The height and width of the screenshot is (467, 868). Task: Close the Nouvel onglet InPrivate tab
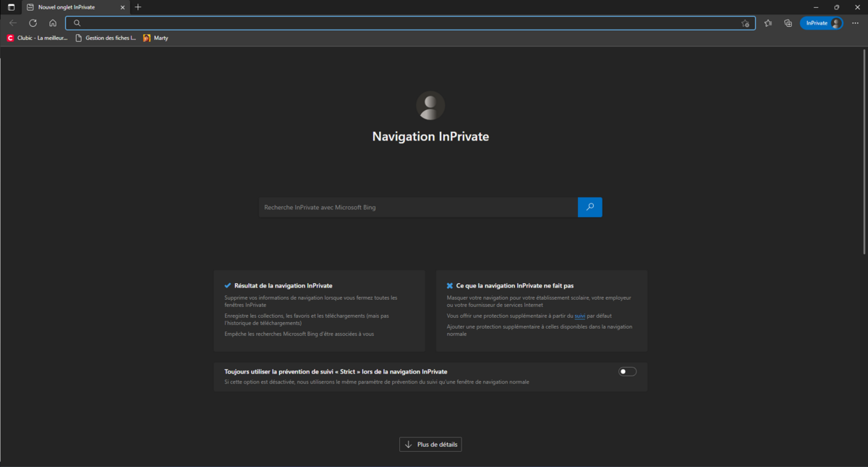[x=122, y=7]
